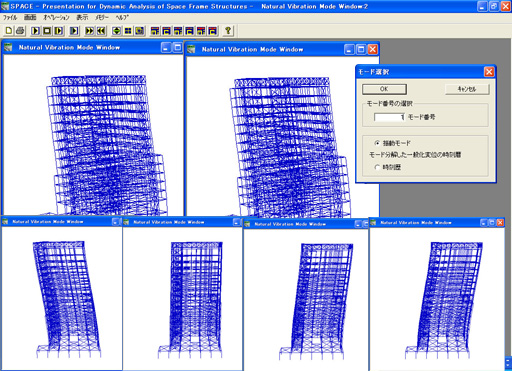Click OK in the モード選択 dialog
Viewport: 512px width, 371px height.
point(384,89)
